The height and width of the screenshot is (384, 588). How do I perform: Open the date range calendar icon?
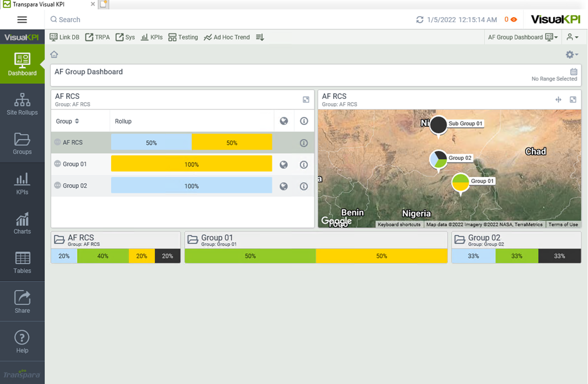coord(574,72)
